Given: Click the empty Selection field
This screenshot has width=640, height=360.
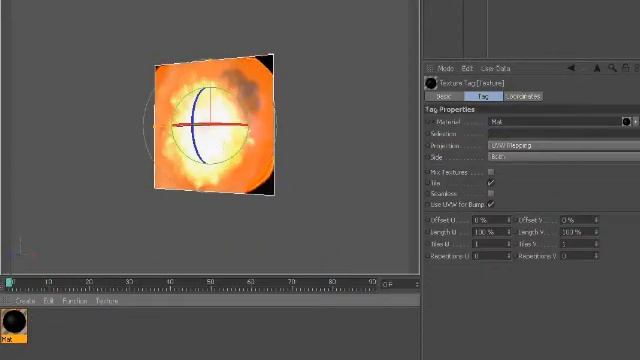Looking at the screenshot, I should pyautogui.click(x=564, y=133).
